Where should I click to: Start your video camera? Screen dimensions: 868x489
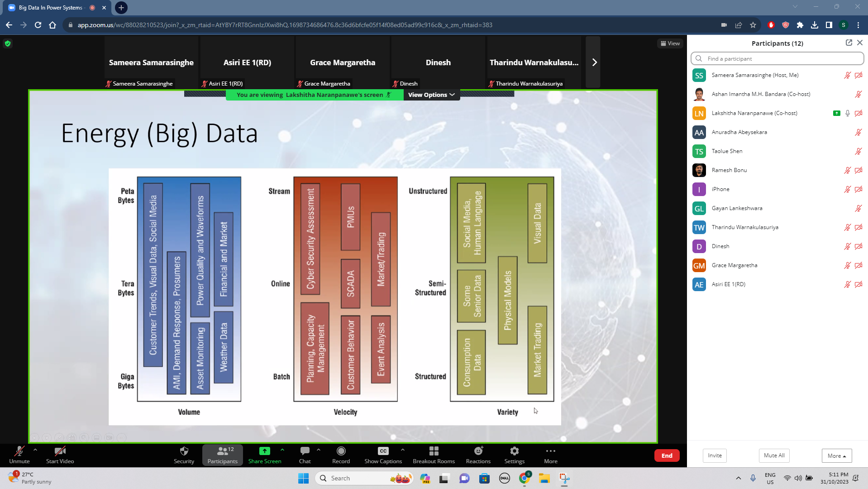60,451
